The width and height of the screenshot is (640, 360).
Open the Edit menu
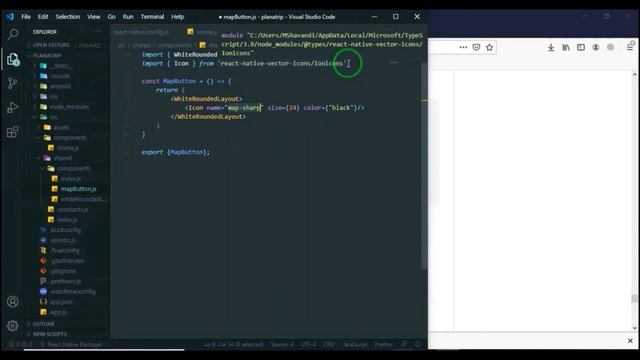pos(43,17)
